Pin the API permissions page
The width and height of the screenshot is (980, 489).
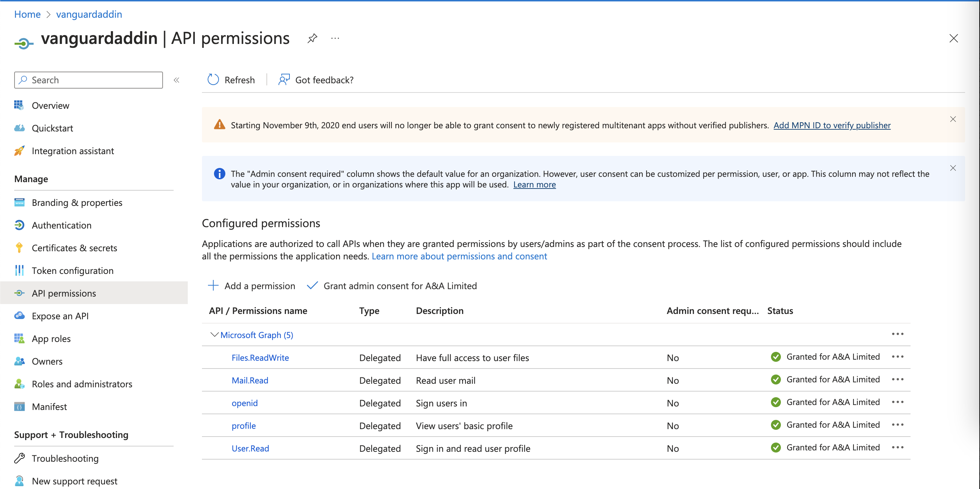[312, 38]
